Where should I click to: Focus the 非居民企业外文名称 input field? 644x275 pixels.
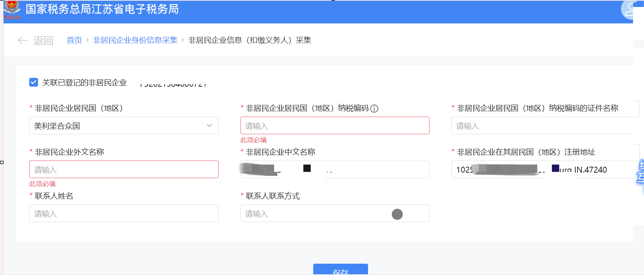point(124,169)
